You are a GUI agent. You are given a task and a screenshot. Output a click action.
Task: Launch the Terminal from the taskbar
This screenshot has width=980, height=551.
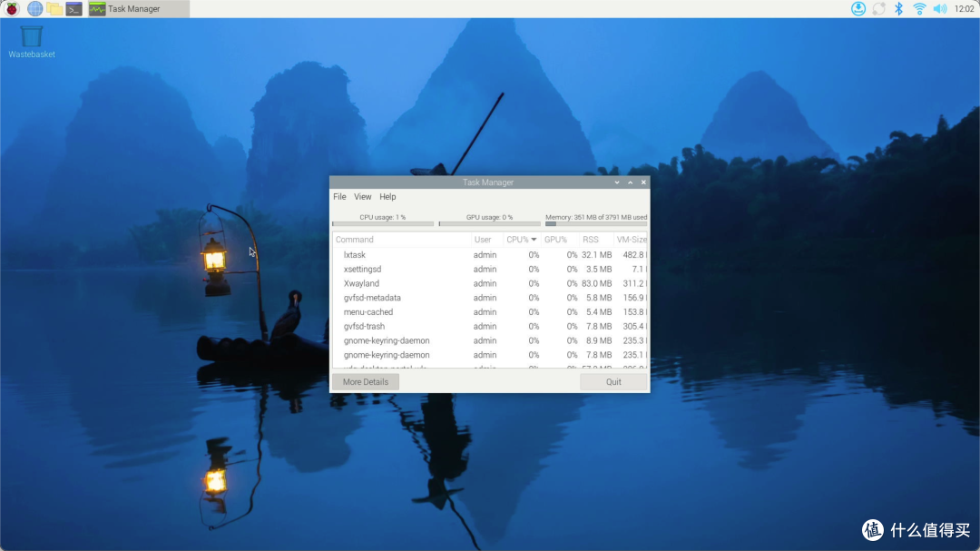point(73,9)
